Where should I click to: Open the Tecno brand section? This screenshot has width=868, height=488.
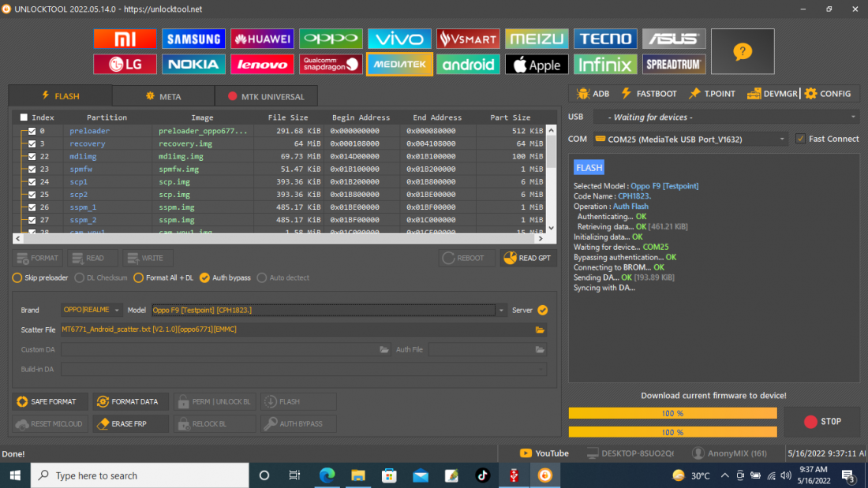[605, 39]
